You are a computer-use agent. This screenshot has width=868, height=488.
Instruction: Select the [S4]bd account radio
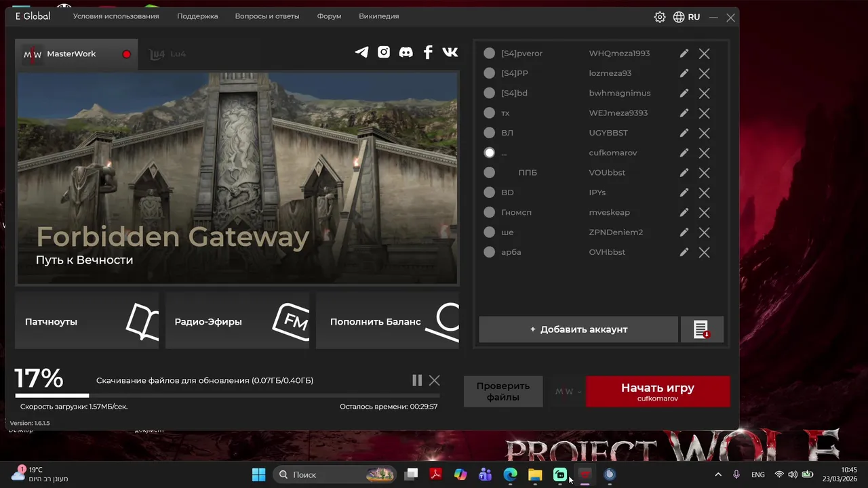click(489, 93)
